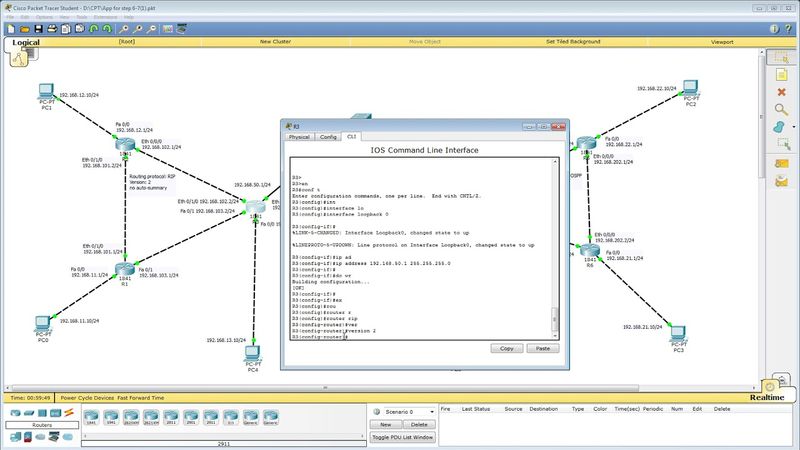This screenshot has height=450, width=800.
Task: Click the Open file folder icon
Action: point(24,29)
